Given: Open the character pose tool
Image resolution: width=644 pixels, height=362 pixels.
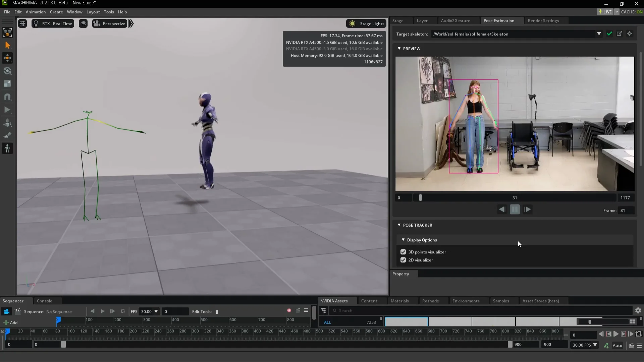Looking at the screenshot, I should point(7,148).
